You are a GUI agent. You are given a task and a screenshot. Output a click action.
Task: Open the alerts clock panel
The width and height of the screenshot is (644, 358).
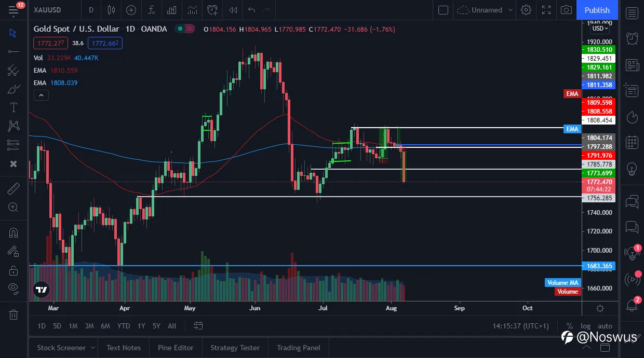point(632,39)
